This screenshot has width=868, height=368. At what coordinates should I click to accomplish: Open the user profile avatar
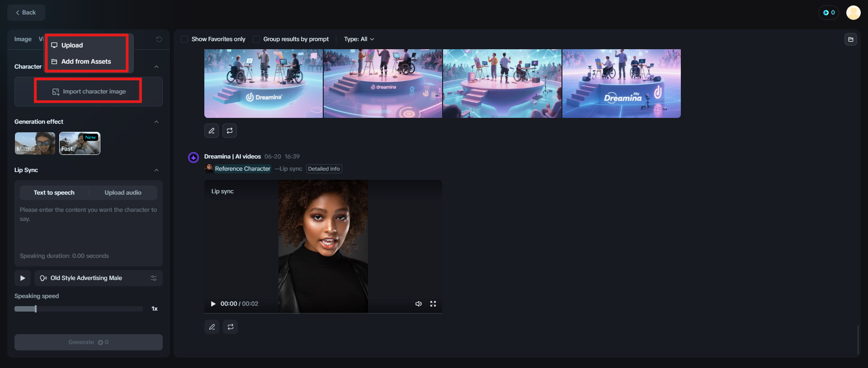click(853, 13)
